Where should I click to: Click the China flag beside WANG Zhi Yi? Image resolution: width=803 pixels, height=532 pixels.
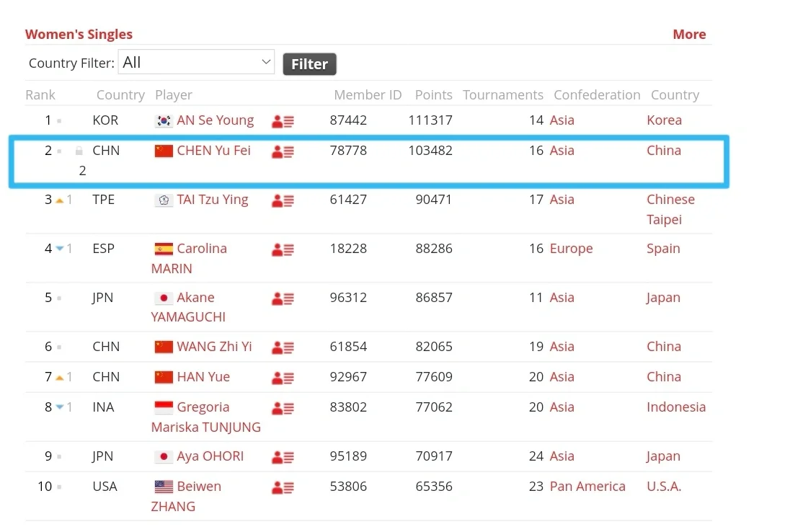pos(164,347)
